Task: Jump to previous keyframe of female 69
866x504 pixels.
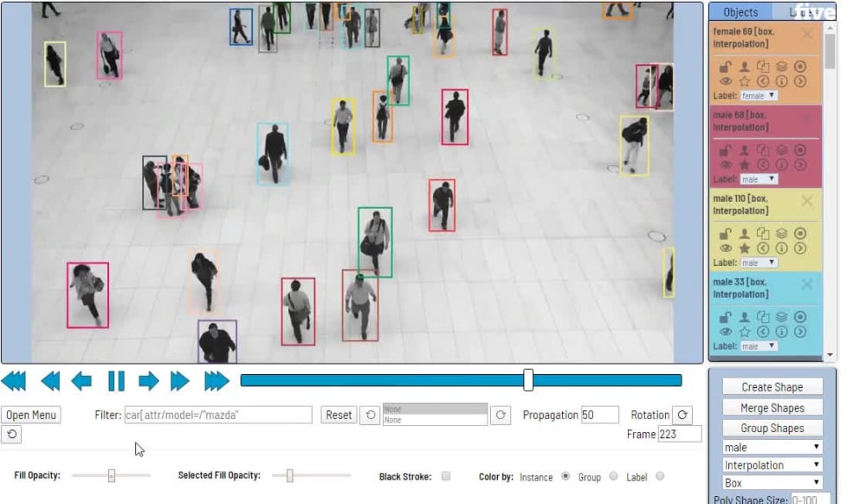Action: (x=763, y=82)
